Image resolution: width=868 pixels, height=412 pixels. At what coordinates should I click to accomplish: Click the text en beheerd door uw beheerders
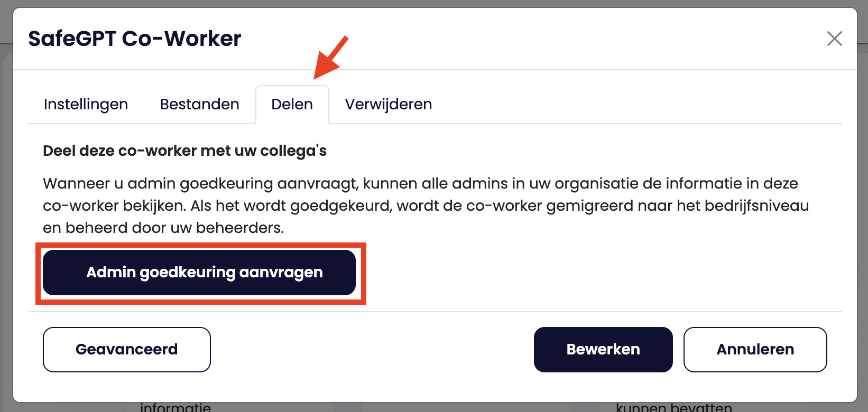coord(163,228)
